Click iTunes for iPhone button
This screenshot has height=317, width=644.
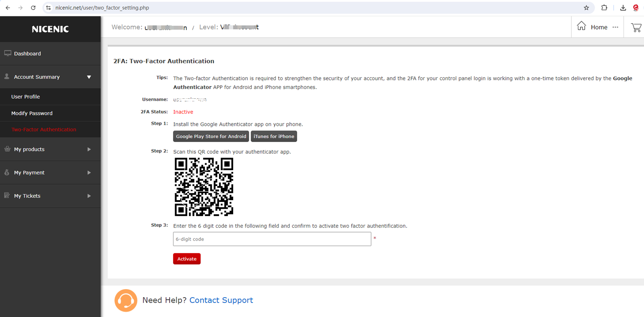coord(274,136)
